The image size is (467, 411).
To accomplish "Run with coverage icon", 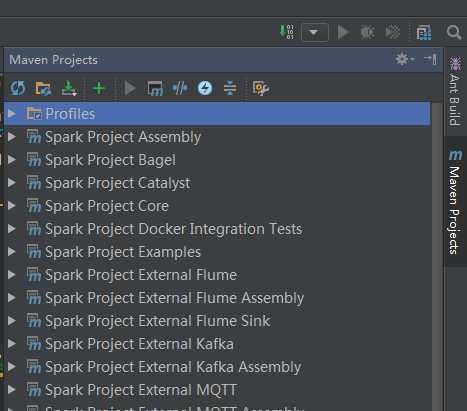I will click(x=393, y=32).
